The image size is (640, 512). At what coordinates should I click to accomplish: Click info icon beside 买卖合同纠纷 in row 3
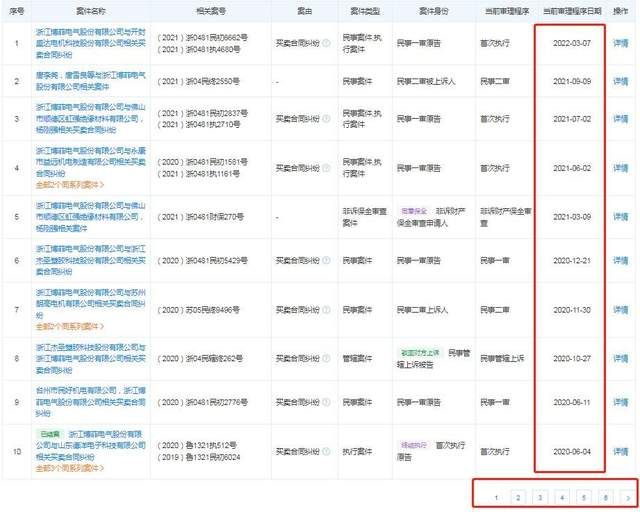point(326,119)
